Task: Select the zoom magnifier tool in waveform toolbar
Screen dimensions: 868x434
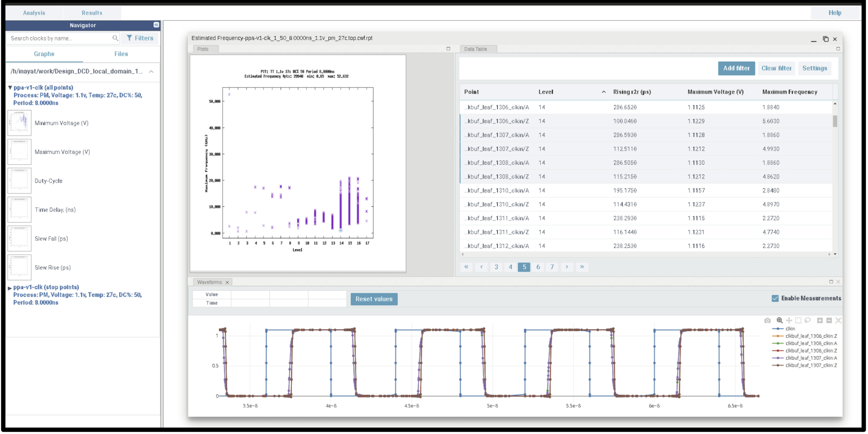Action: pos(780,321)
